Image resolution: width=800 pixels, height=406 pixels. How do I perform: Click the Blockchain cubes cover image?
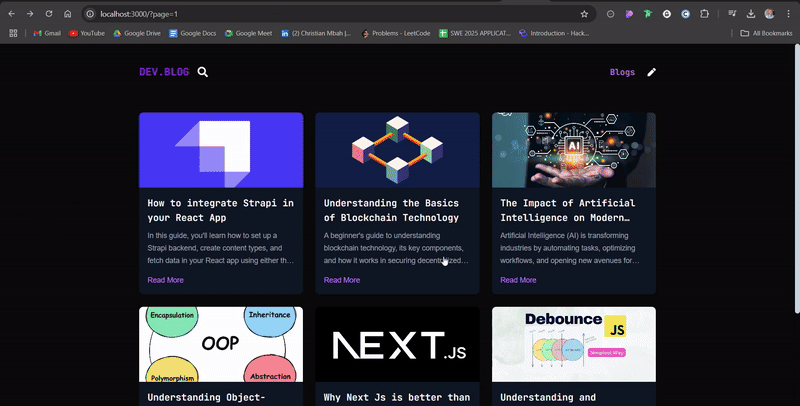pyautogui.click(x=397, y=150)
